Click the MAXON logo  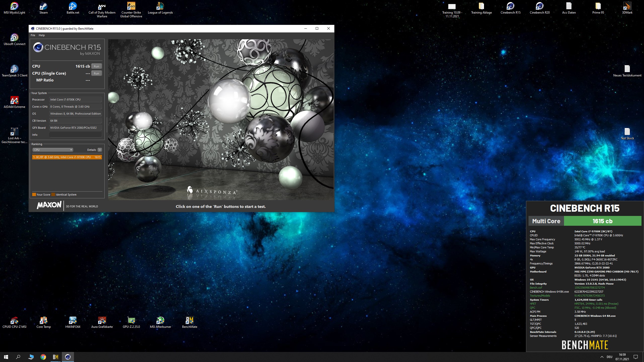(x=49, y=205)
